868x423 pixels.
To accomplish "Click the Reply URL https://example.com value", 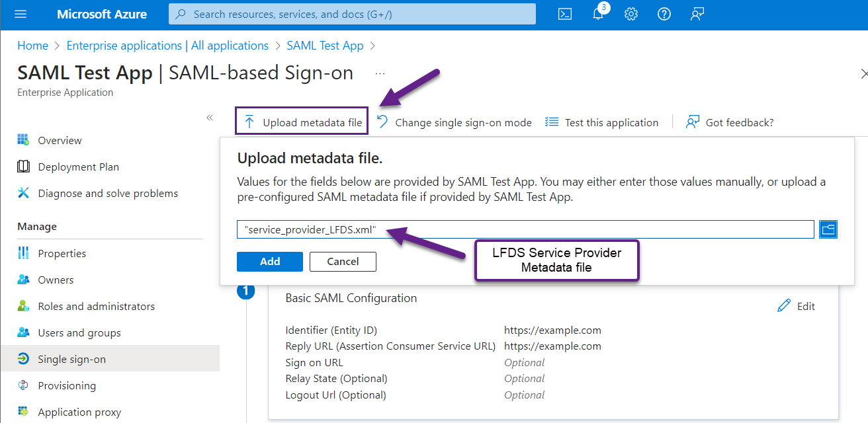I will coord(552,346).
